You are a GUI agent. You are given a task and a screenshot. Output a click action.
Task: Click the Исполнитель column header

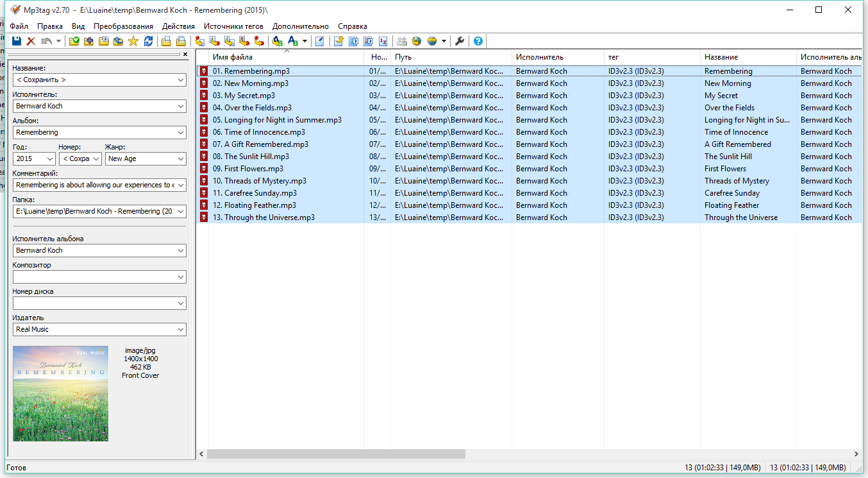[556, 57]
